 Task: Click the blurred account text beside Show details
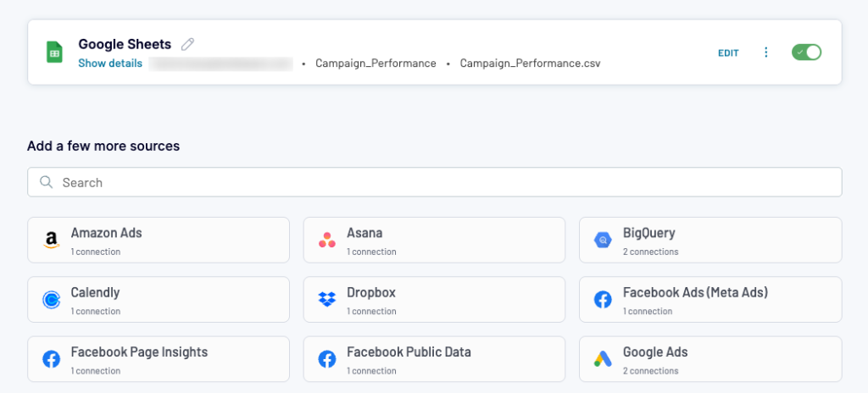pyautogui.click(x=221, y=64)
